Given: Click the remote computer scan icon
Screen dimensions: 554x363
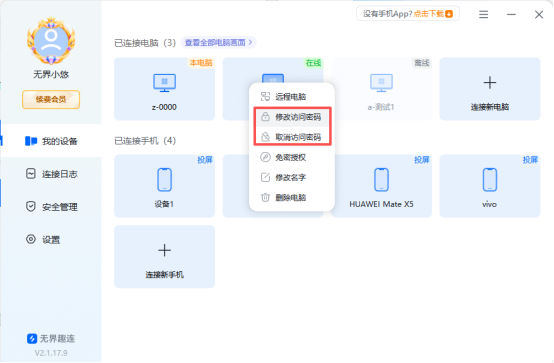Looking at the screenshot, I should [x=265, y=96].
